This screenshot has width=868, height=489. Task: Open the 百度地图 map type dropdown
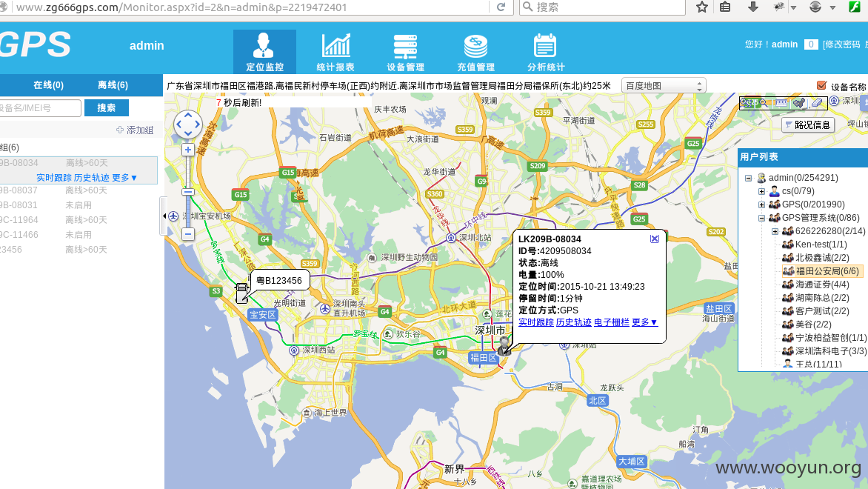point(664,86)
